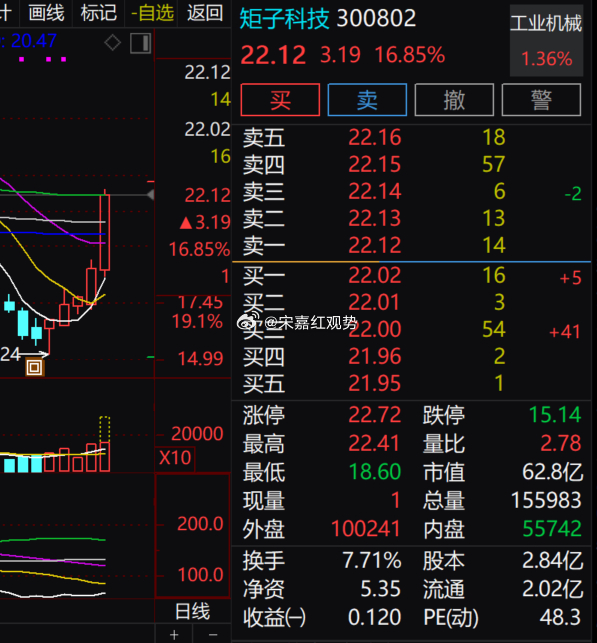Select the 卖一 22.12 order row
The image size is (597, 643).
click(x=412, y=246)
